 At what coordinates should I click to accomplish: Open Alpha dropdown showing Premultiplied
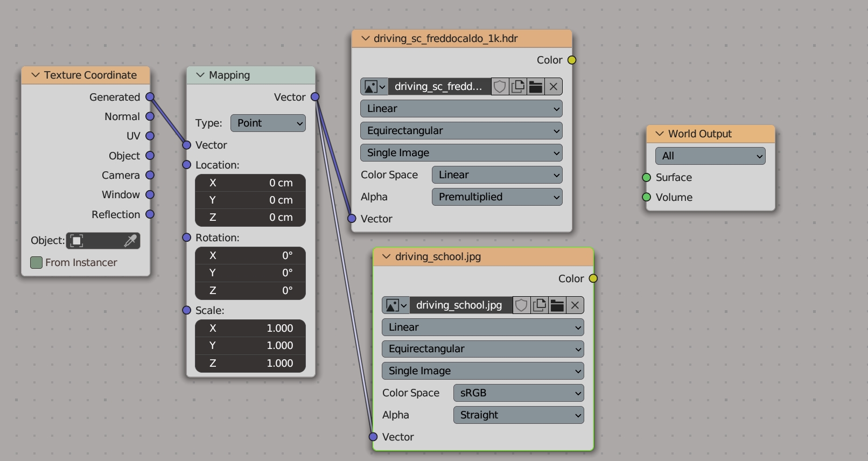point(496,197)
